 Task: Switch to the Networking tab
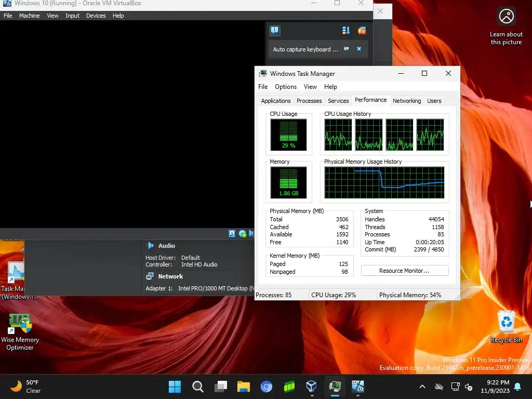(407, 101)
